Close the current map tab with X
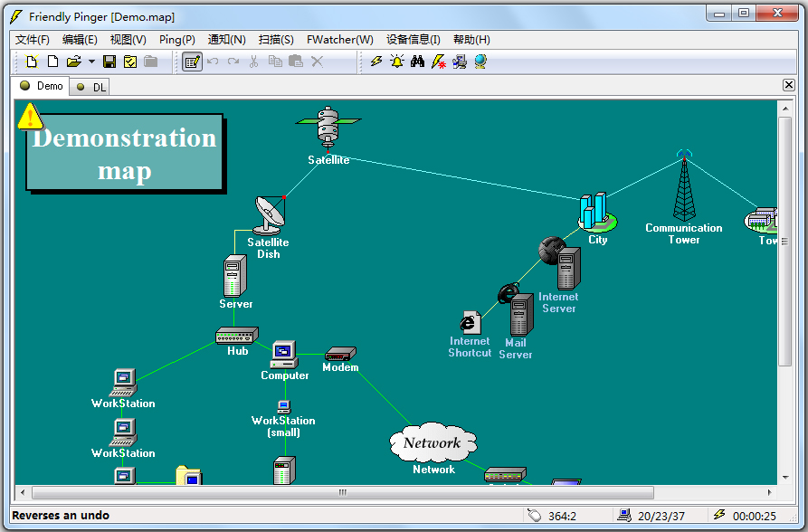Viewport: 808px width, 532px height. pos(788,85)
